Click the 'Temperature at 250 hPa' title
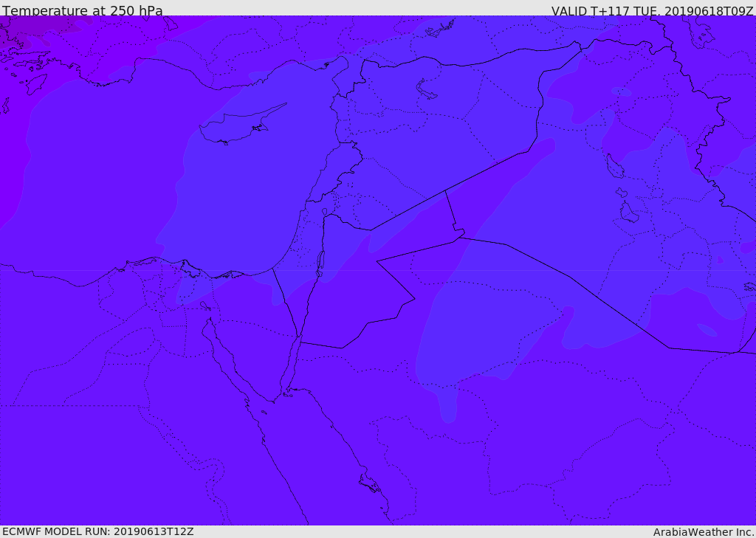The height and width of the screenshot is (538, 756). coord(83,10)
